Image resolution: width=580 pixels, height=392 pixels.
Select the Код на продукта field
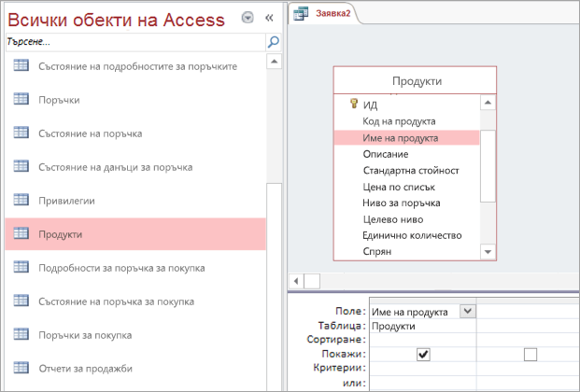[x=407, y=121]
